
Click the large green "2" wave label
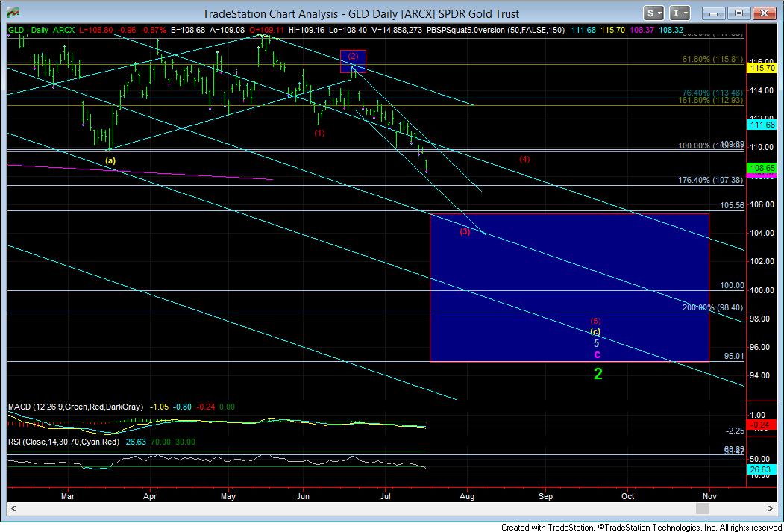click(x=598, y=374)
